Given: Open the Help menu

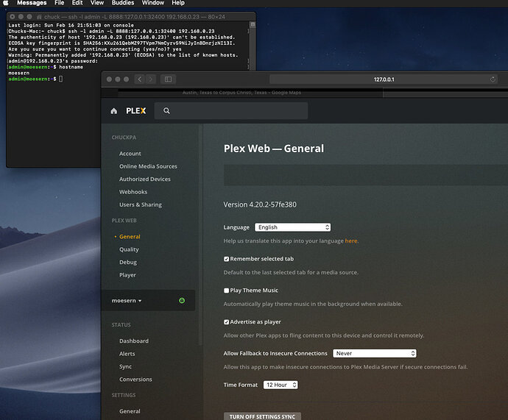Looking at the screenshot, I should tap(178, 3).
